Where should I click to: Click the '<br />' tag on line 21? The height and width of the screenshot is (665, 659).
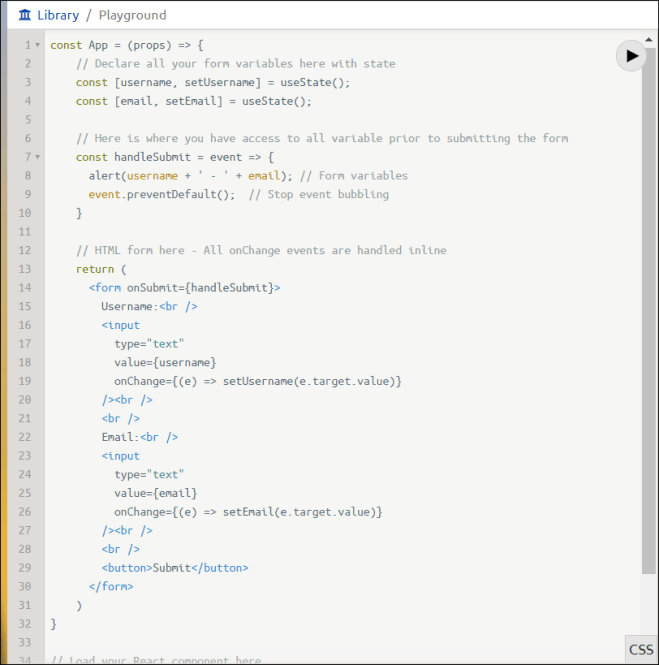point(120,418)
